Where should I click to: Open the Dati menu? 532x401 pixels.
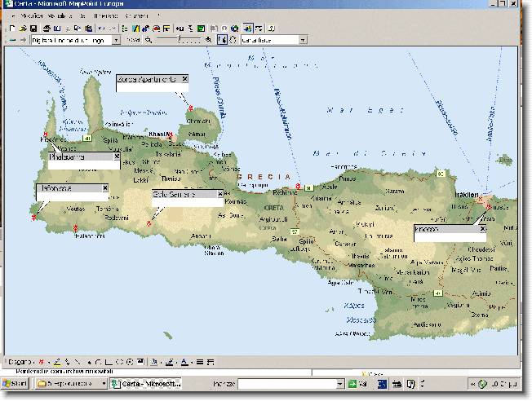coord(82,16)
